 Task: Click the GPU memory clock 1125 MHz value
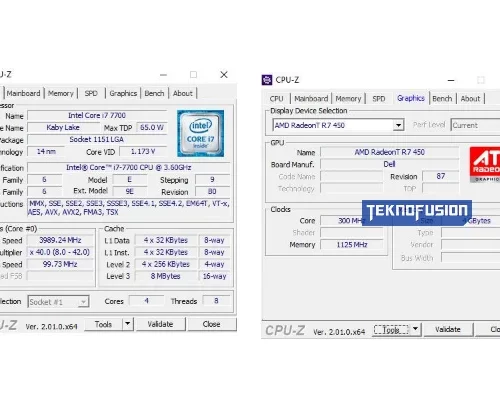click(352, 245)
